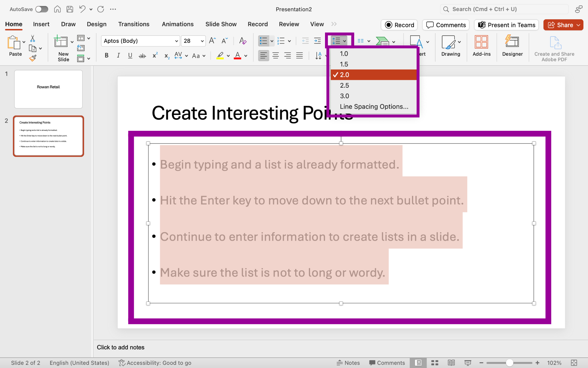Toggle Subscript formatting
The image size is (588, 368).
[x=167, y=56]
